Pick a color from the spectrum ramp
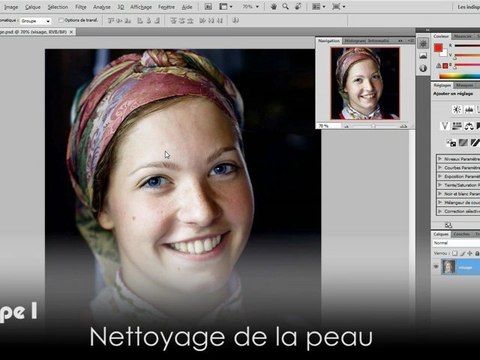Viewport: 480px width, 360px height. point(460,76)
